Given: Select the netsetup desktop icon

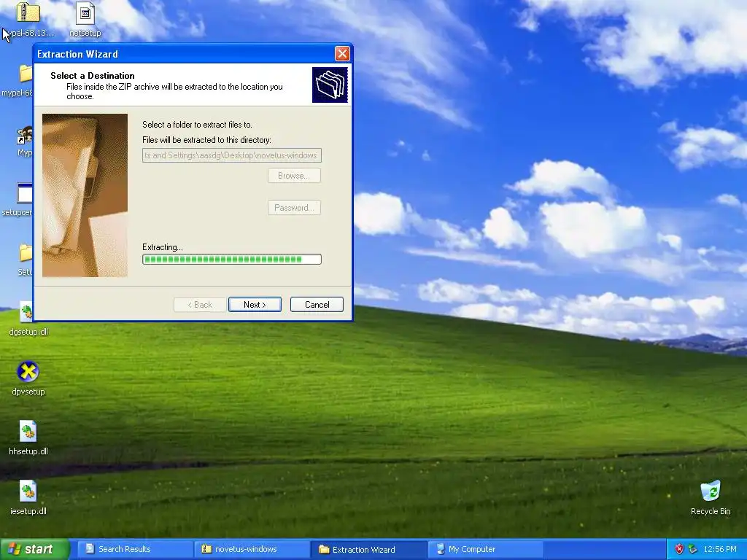Looking at the screenshot, I should point(85,20).
